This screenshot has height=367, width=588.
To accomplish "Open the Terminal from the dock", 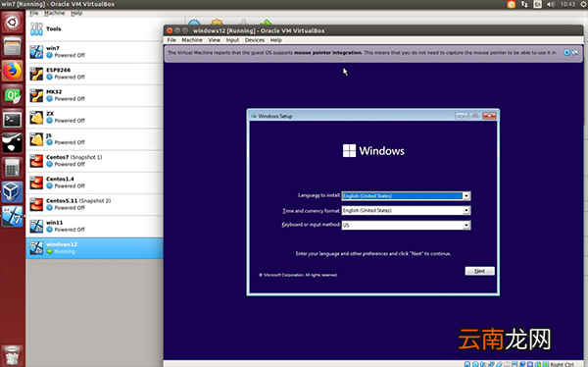I will [x=12, y=120].
